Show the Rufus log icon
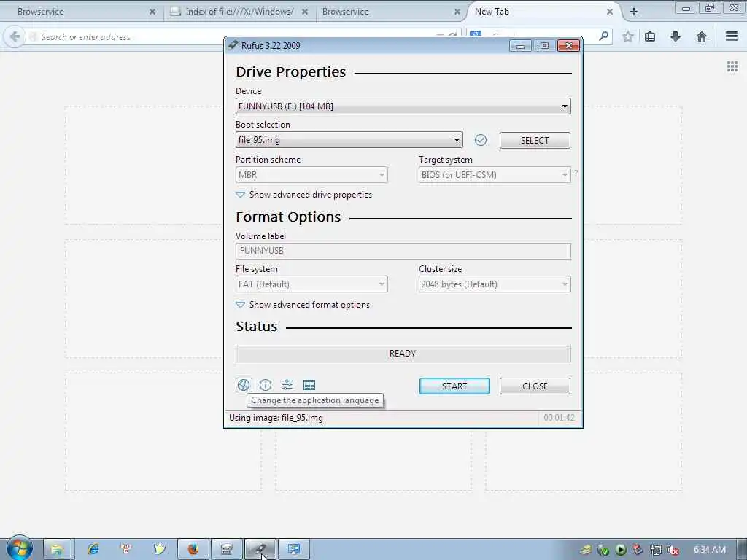Screen dimensions: 747x560 (309, 385)
